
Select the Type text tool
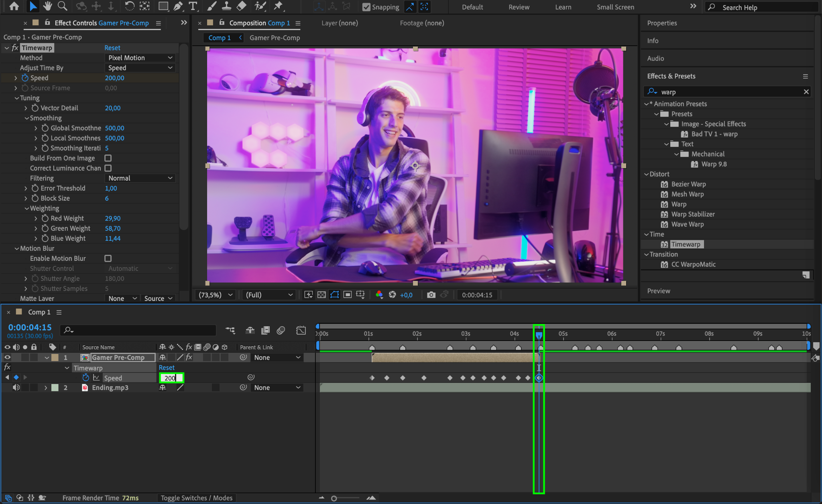click(x=193, y=6)
